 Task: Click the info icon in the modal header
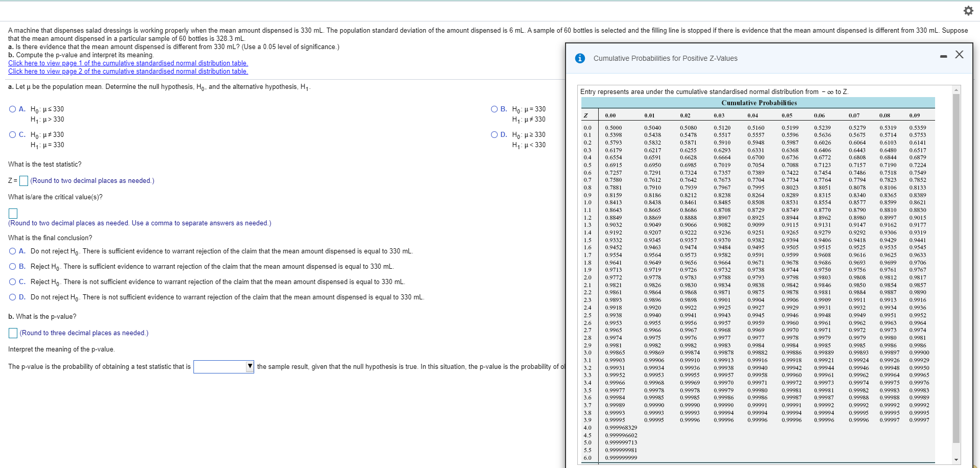pyautogui.click(x=580, y=58)
